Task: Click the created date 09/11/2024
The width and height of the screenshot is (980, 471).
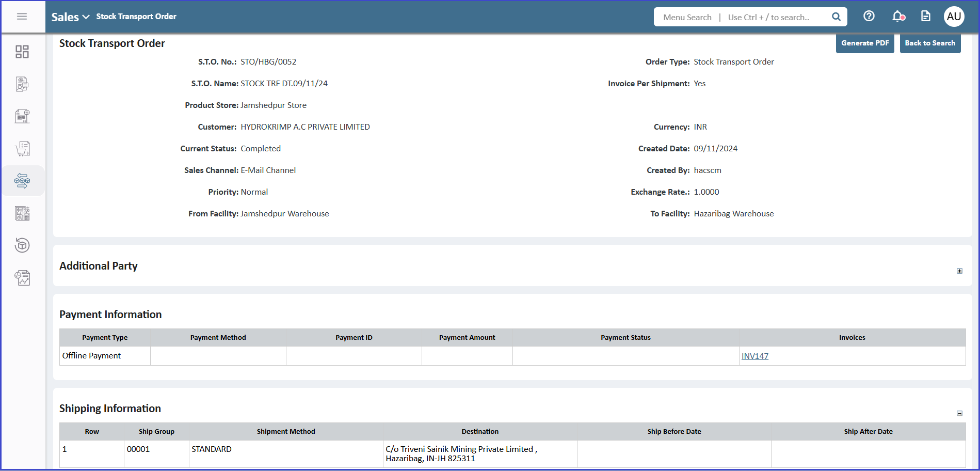Action: pyautogui.click(x=715, y=149)
